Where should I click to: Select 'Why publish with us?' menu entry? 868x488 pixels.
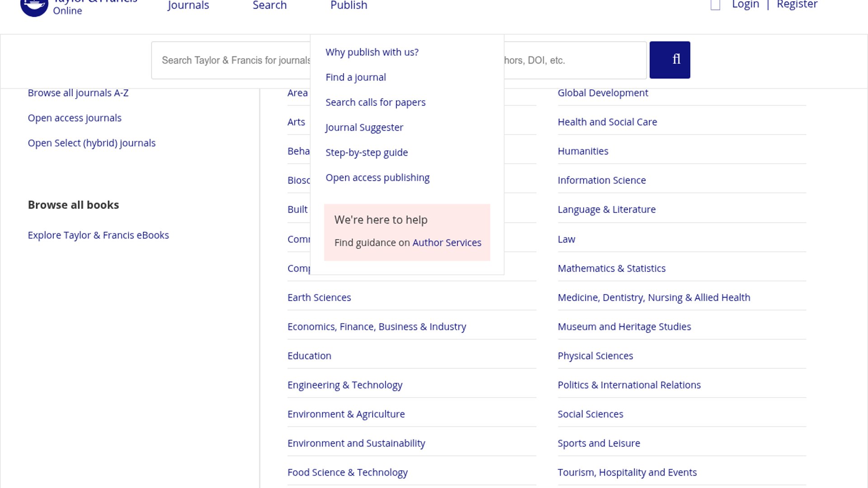[372, 52]
